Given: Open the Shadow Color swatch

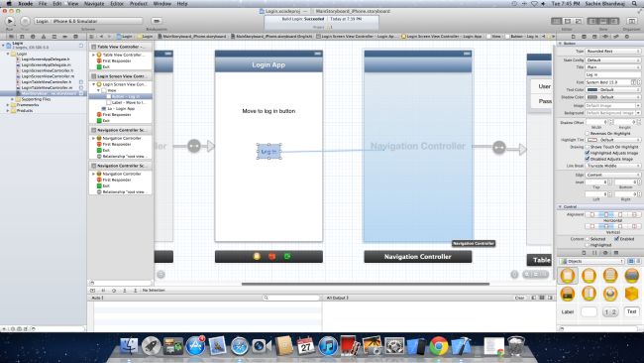Looking at the screenshot, I should (x=591, y=97).
